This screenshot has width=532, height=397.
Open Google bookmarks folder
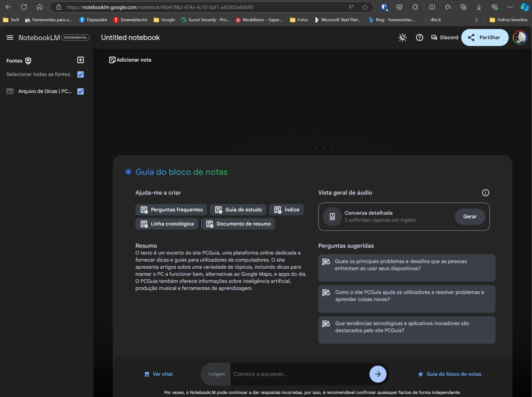(164, 20)
